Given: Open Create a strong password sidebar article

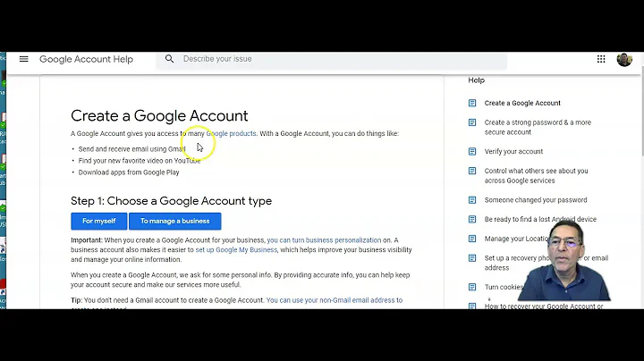Looking at the screenshot, I should point(538,127).
